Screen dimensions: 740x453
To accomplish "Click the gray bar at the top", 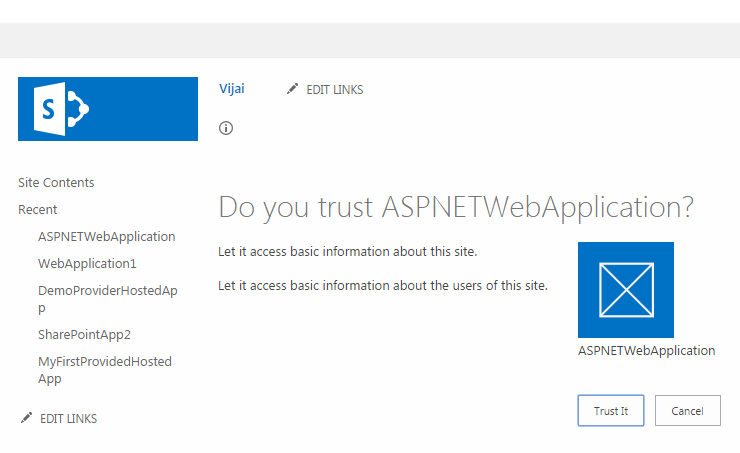I will coord(370,40).
